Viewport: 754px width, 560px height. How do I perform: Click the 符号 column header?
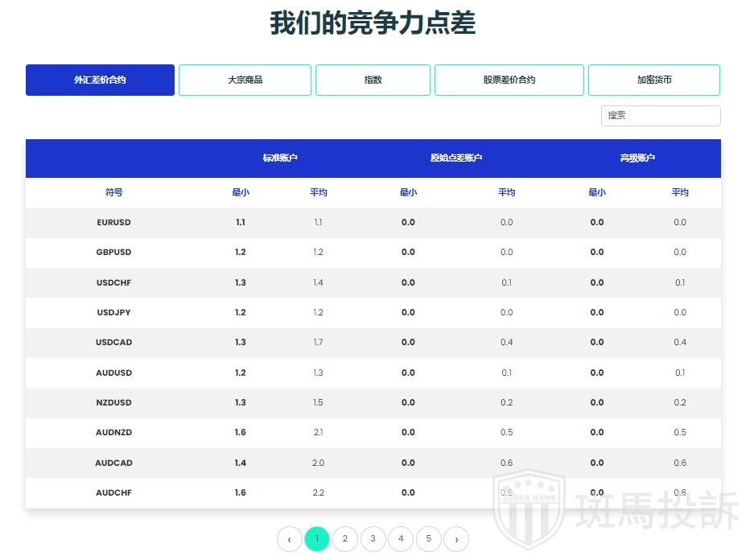click(x=113, y=192)
